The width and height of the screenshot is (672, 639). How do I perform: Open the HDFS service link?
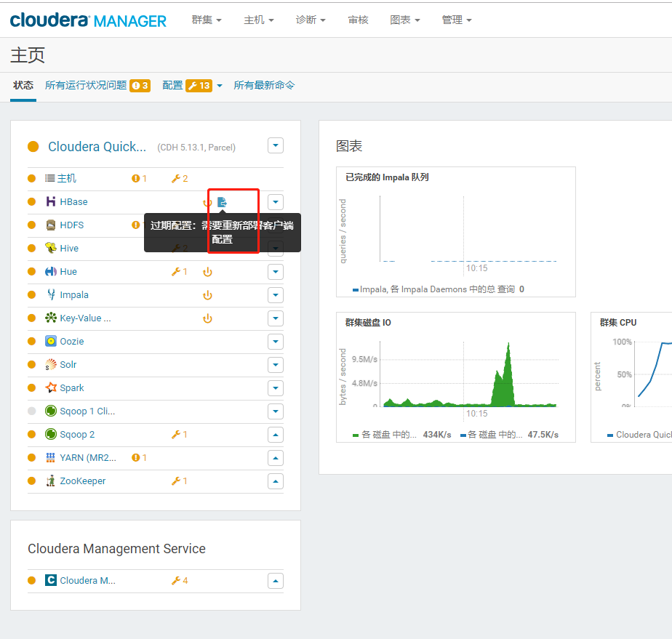point(71,225)
